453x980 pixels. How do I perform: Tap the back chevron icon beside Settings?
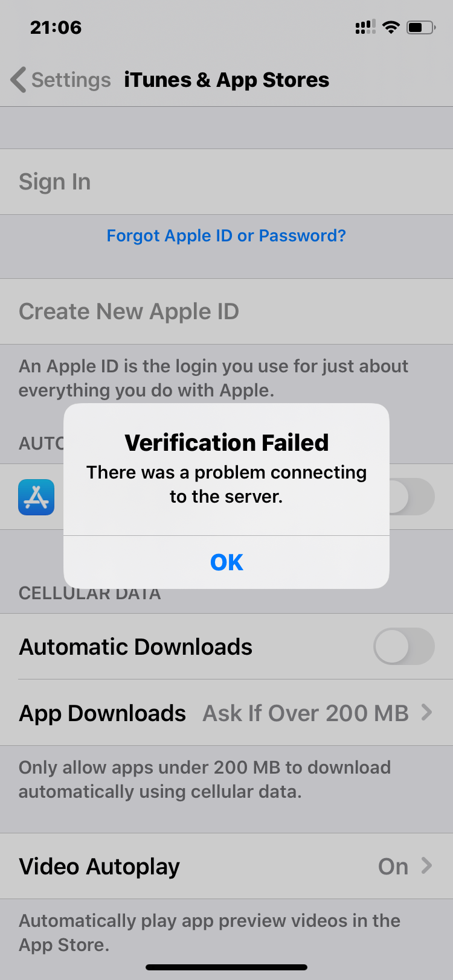coord(18,80)
